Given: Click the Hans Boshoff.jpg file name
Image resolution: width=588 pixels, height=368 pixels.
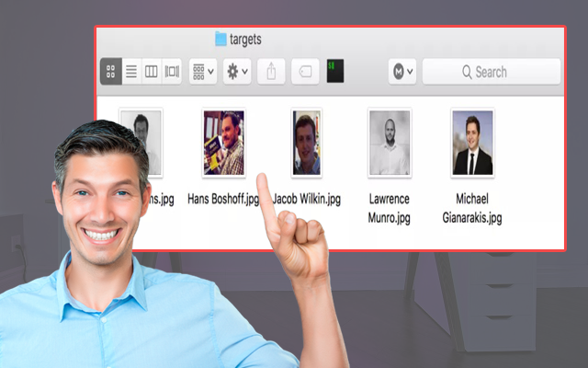Looking at the screenshot, I should tap(221, 199).
